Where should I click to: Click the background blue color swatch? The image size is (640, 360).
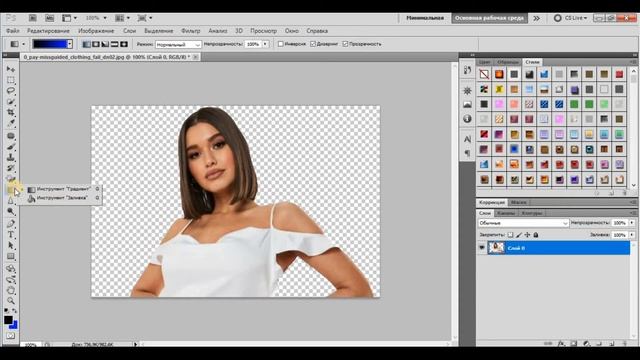click(x=15, y=326)
